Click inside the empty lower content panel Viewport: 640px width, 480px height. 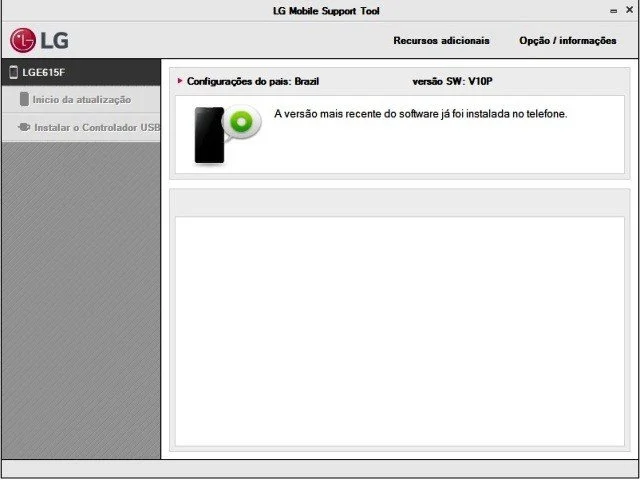pos(400,331)
